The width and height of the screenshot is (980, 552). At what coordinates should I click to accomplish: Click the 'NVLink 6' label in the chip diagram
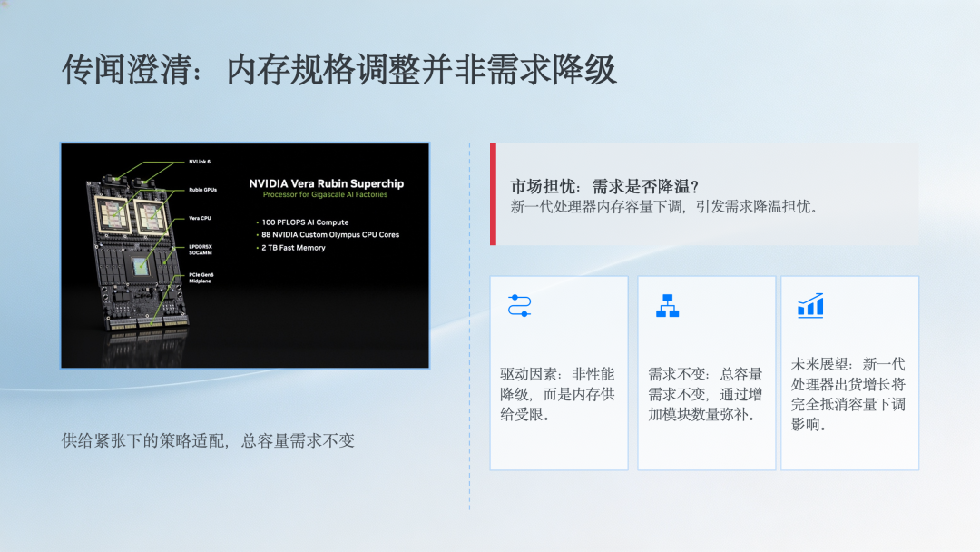click(200, 162)
